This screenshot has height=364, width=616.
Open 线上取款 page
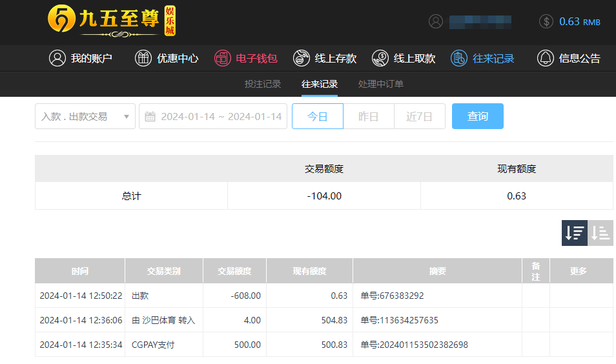(404, 58)
